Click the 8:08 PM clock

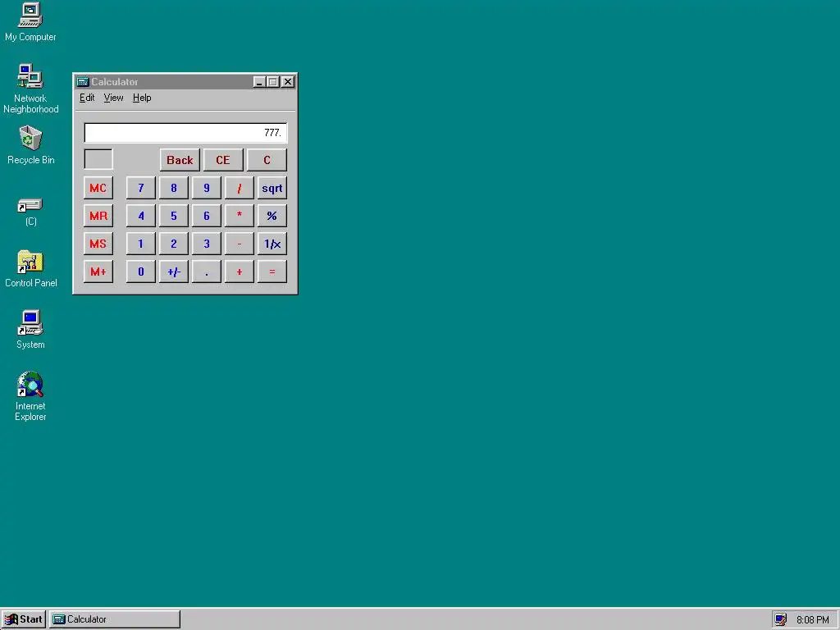point(812,620)
